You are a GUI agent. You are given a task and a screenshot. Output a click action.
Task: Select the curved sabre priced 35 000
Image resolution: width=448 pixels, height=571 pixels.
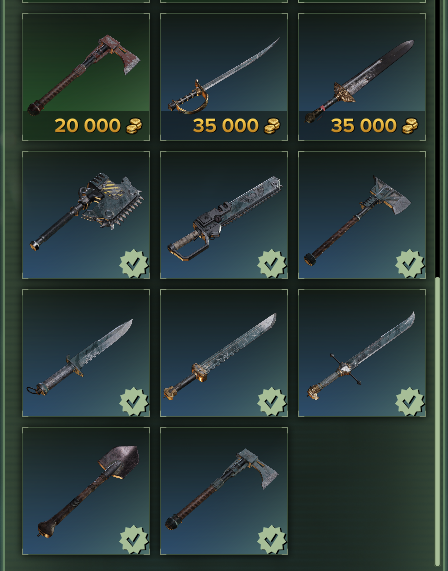[x=224, y=77]
